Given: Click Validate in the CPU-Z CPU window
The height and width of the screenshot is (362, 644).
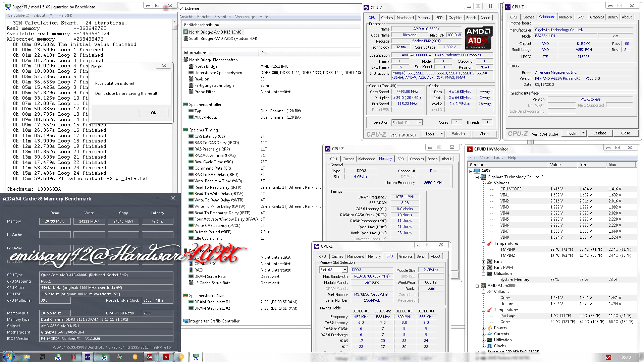Looking at the screenshot, I should [458, 134].
